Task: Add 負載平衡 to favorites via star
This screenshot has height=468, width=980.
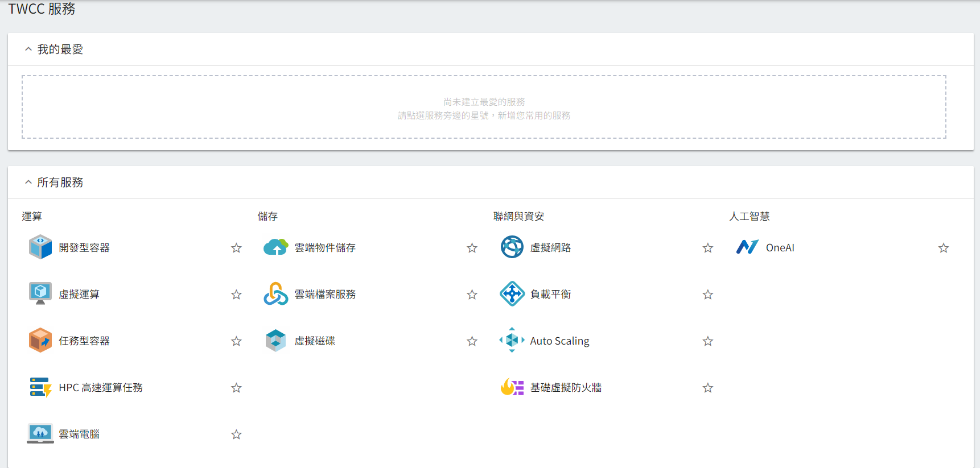Action: (x=707, y=295)
